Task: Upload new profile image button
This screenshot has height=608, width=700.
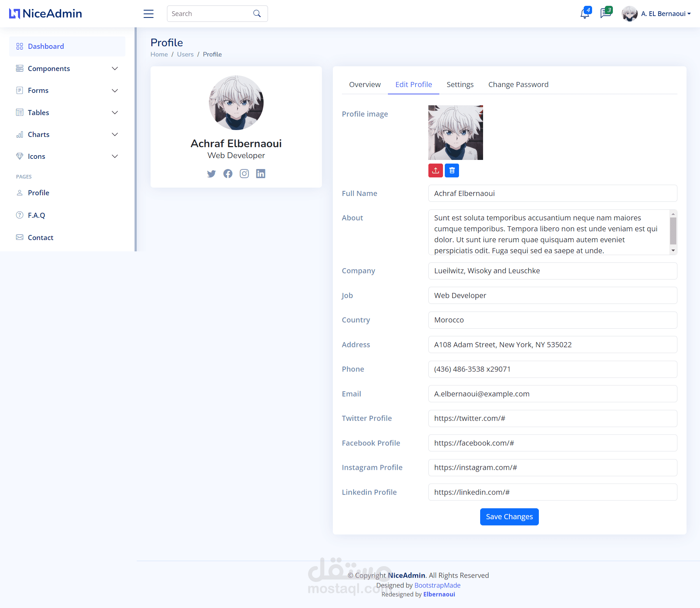Action: (x=435, y=170)
